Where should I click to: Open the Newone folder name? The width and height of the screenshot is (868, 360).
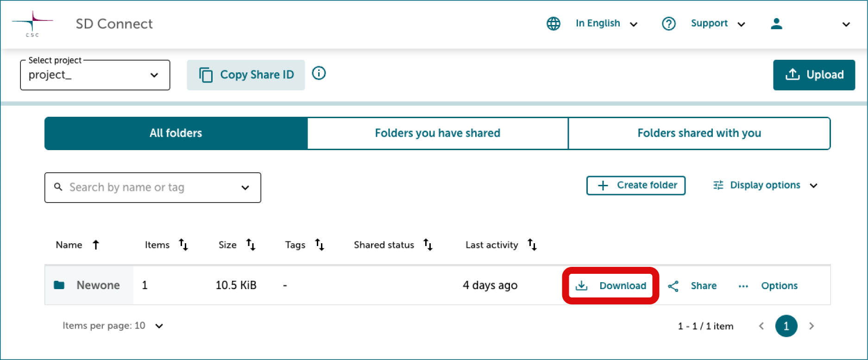[98, 285]
